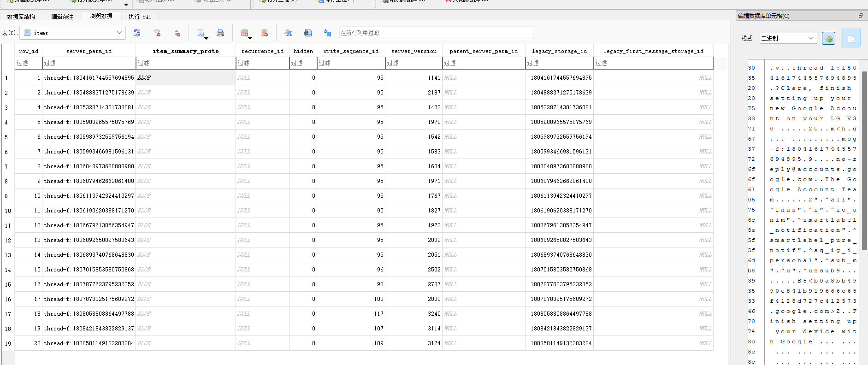Sort by write_sequence_id column header
This screenshot has width=868, height=365.
pos(351,51)
